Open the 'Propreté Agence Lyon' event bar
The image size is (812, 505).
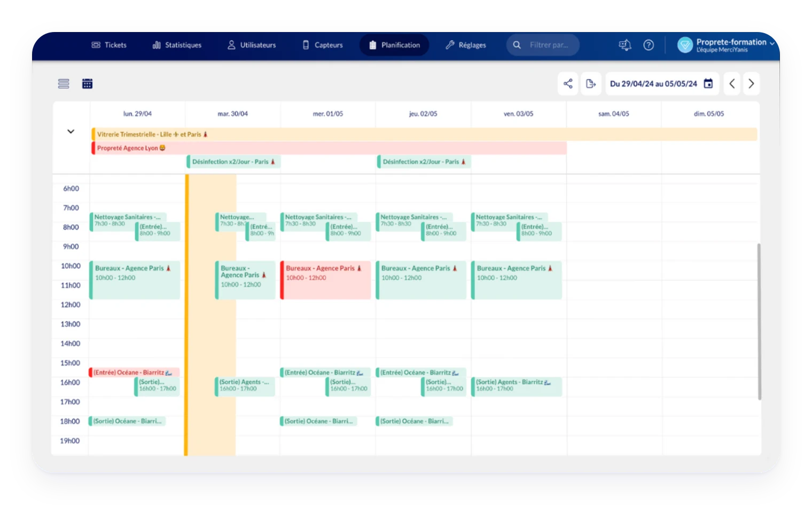(x=329, y=148)
